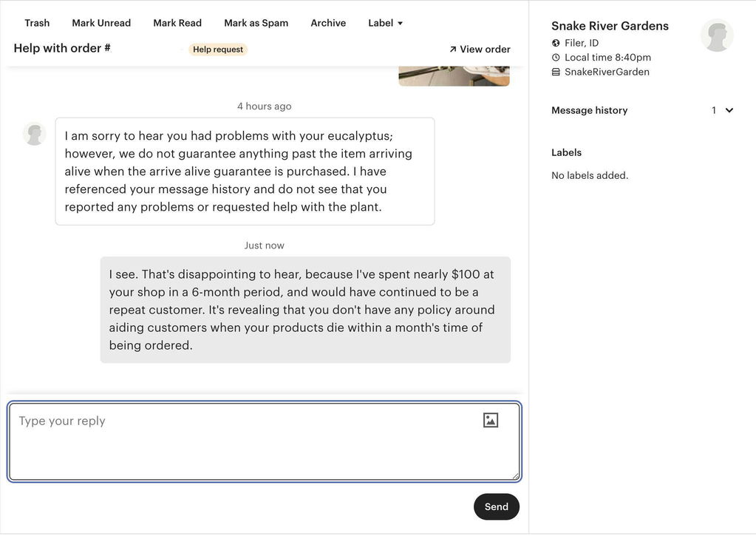
Task: Open the Label dropdown menu
Action: (x=385, y=23)
